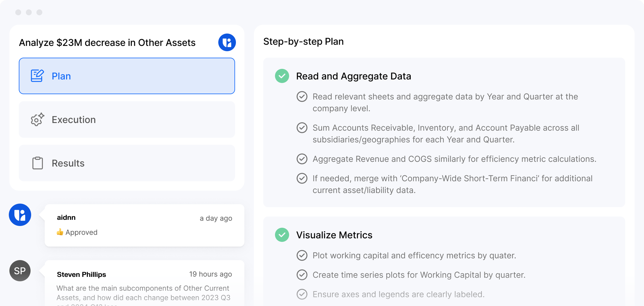Click green checkmark beside Read and Aggregate Data

click(x=282, y=76)
